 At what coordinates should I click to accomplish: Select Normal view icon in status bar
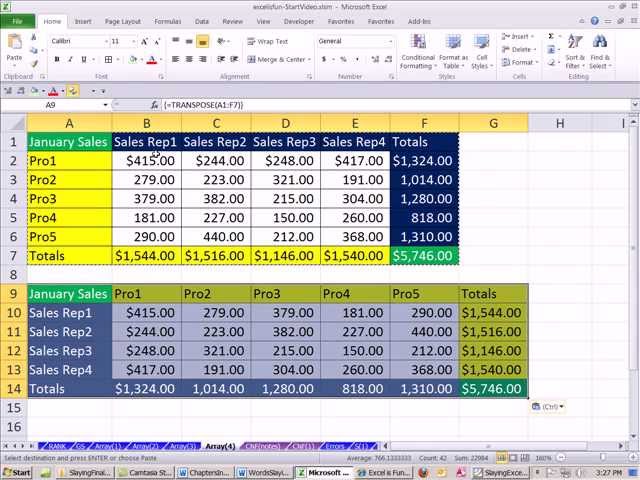502,458
